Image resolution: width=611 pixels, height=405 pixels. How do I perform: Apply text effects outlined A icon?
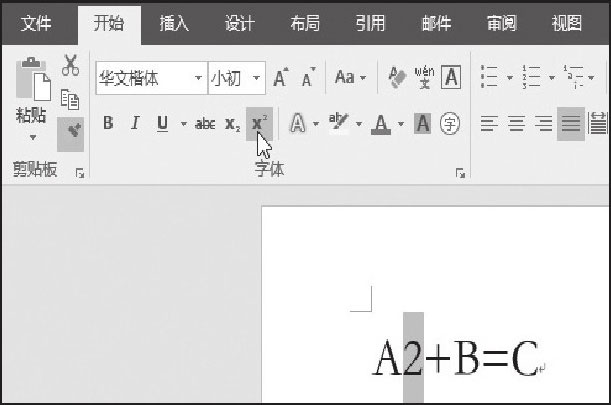tap(298, 123)
